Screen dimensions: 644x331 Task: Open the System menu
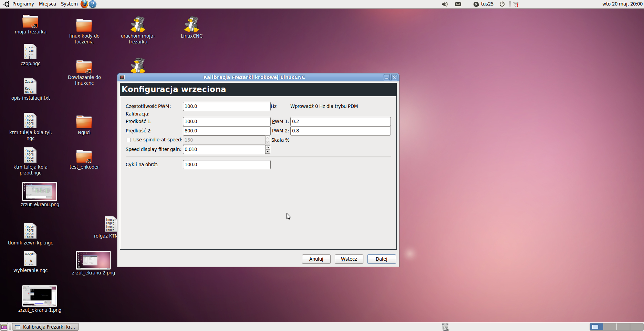pos(69,4)
